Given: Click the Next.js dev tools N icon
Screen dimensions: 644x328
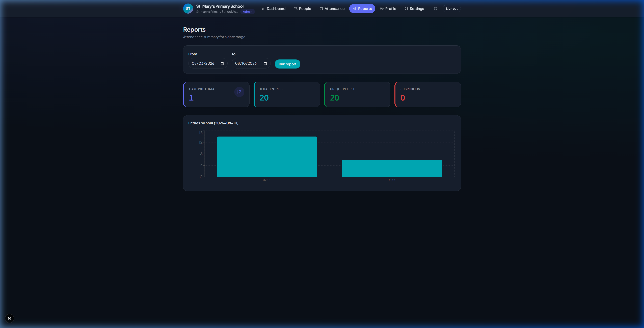Looking at the screenshot, I should pos(10,318).
